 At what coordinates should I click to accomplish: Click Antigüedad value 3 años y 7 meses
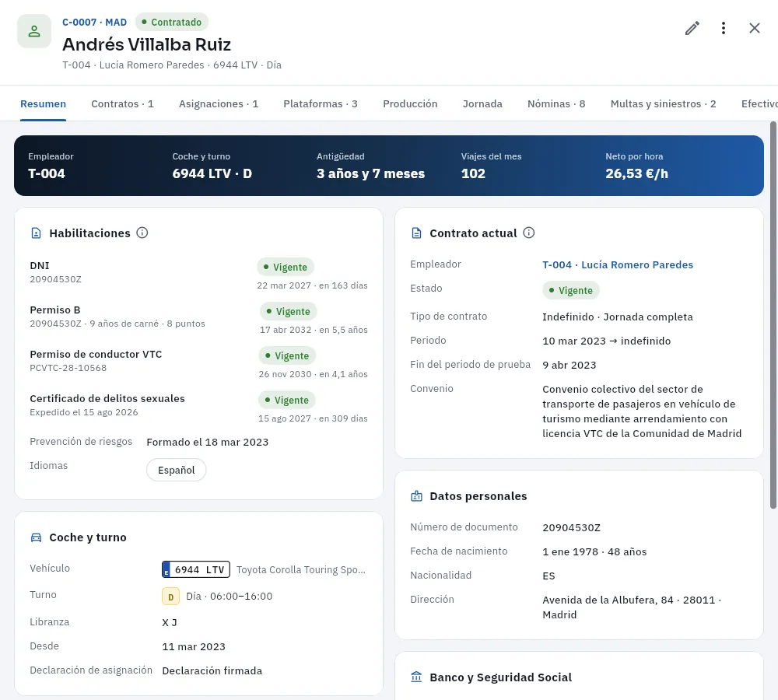(370, 173)
